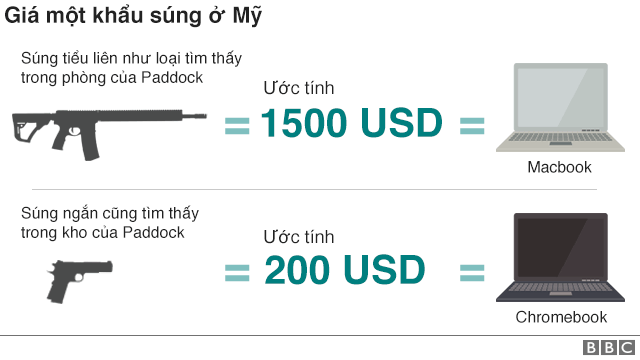Click the Súng ngắn description text
640x360 pixels.
110,223
